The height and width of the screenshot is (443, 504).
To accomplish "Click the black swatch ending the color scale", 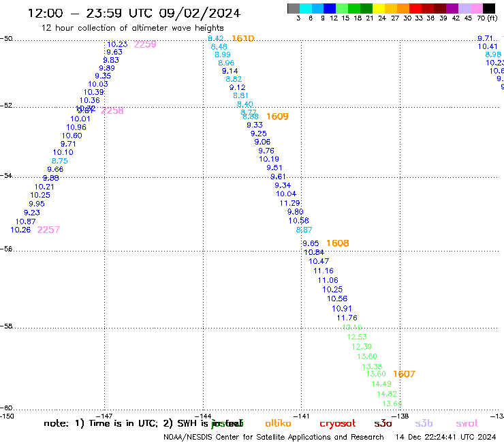I will click(x=489, y=8).
